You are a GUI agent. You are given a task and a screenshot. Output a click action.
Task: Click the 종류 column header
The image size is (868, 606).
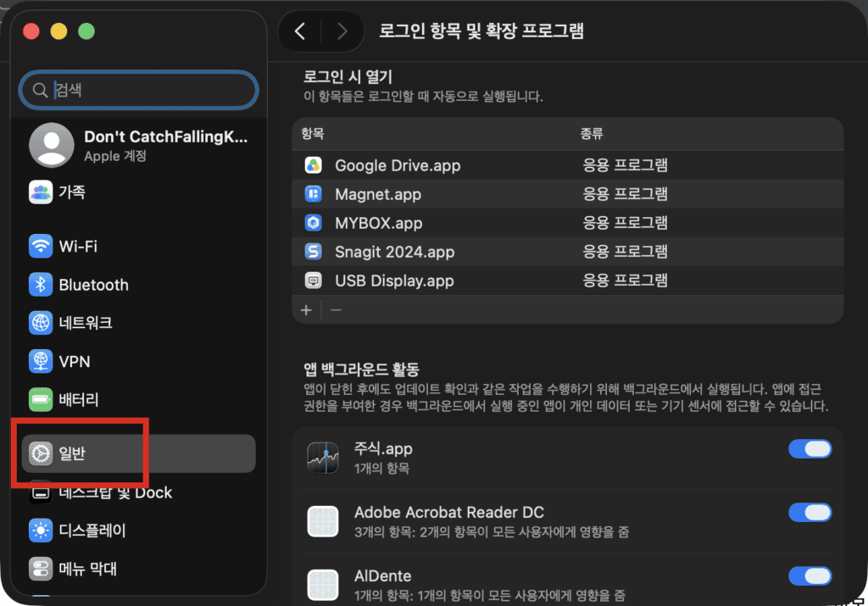[x=592, y=133]
